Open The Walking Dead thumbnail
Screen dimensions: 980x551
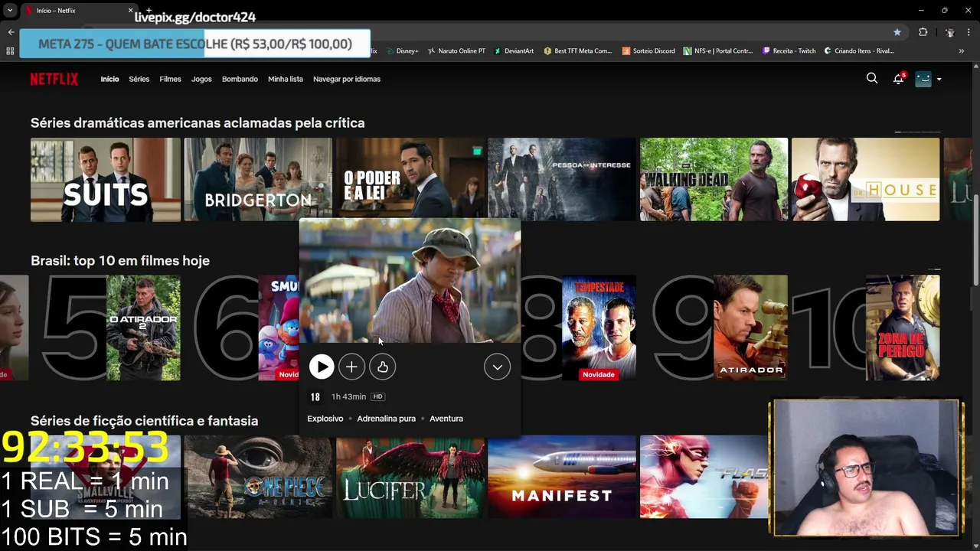tap(714, 180)
